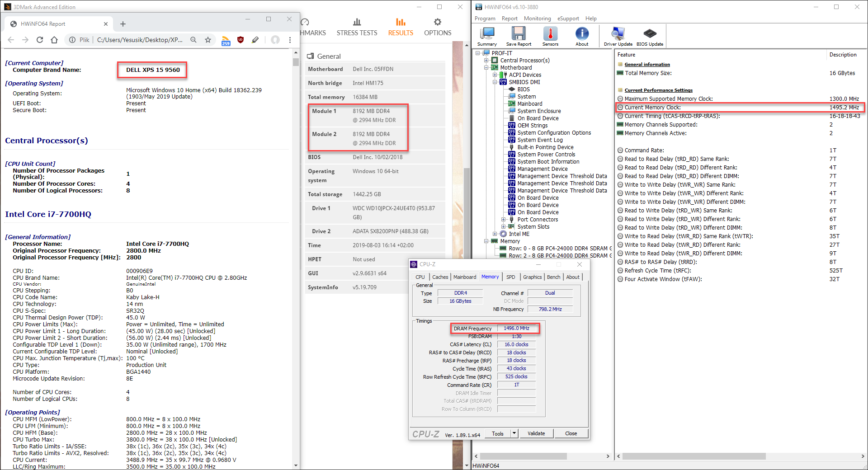
Task: Open a new browser tab
Action: [123, 24]
